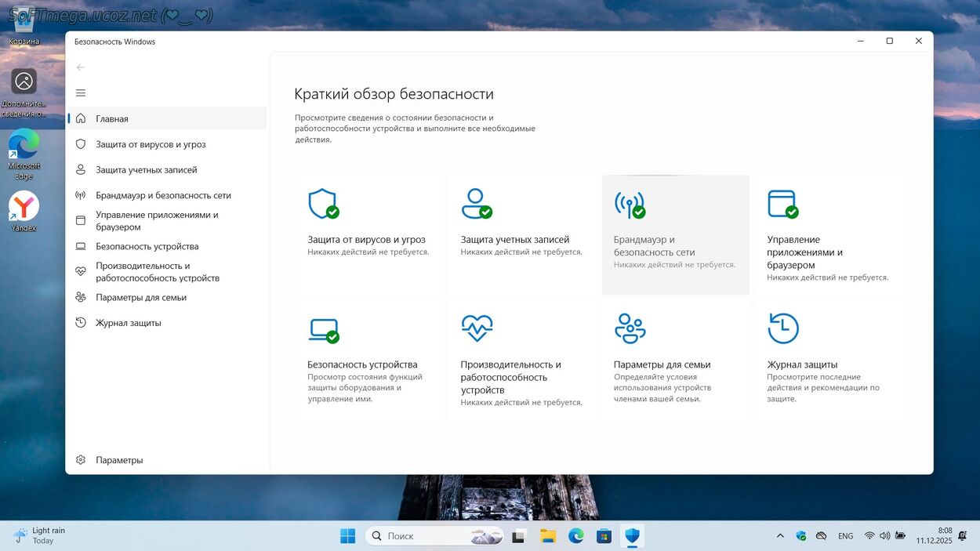Open 'Параметры' settings at sidebar bottom
This screenshot has height=551, width=980.
(x=119, y=460)
